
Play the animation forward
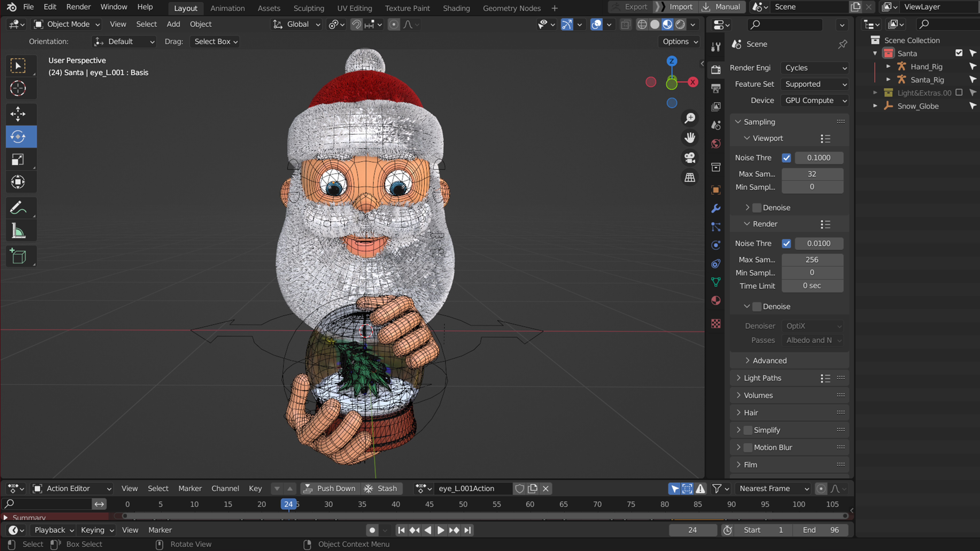[441, 530]
